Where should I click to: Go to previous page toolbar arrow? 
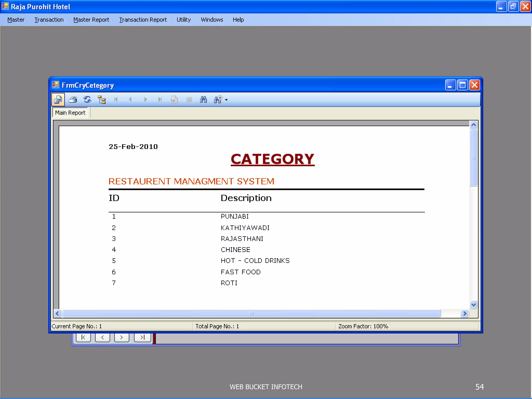(x=130, y=99)
